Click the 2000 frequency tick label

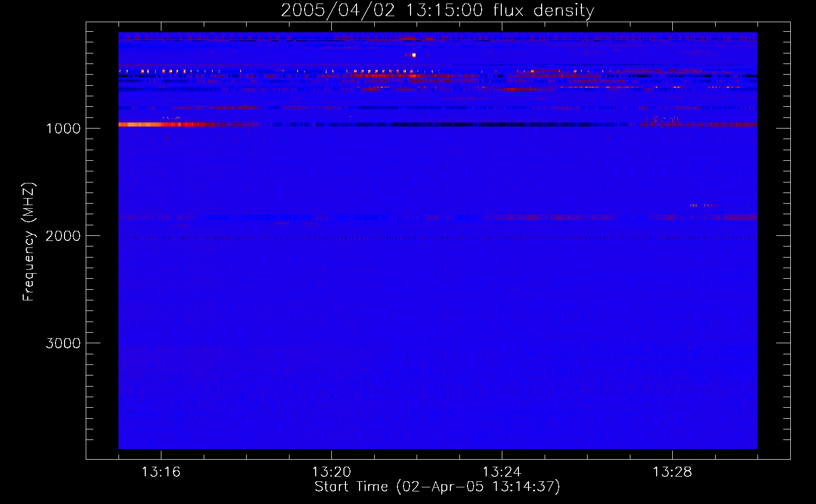63,236
